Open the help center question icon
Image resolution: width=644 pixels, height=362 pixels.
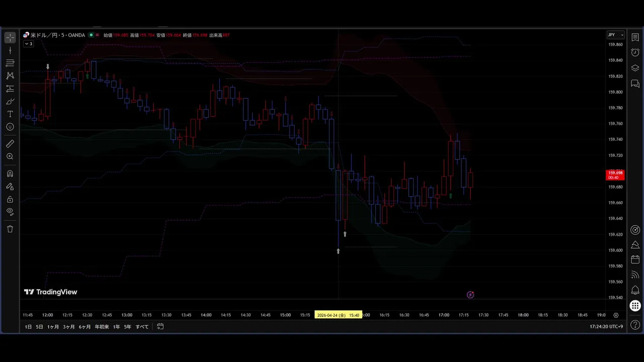coord(635,325)
